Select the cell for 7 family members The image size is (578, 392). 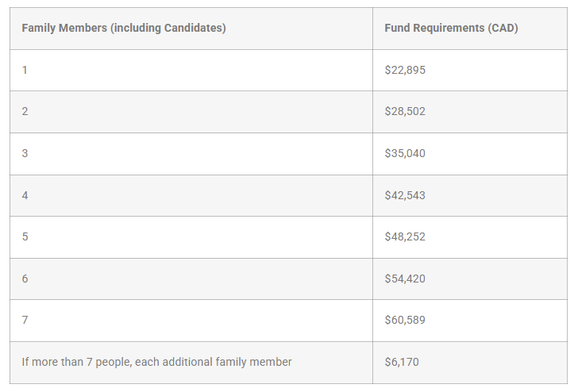(25, 320)
